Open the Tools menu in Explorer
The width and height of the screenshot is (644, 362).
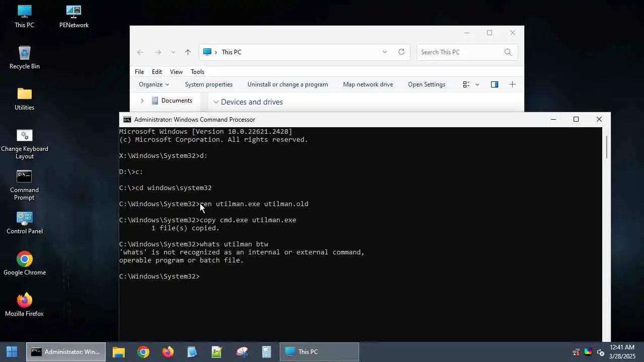(x=197, y=72)
